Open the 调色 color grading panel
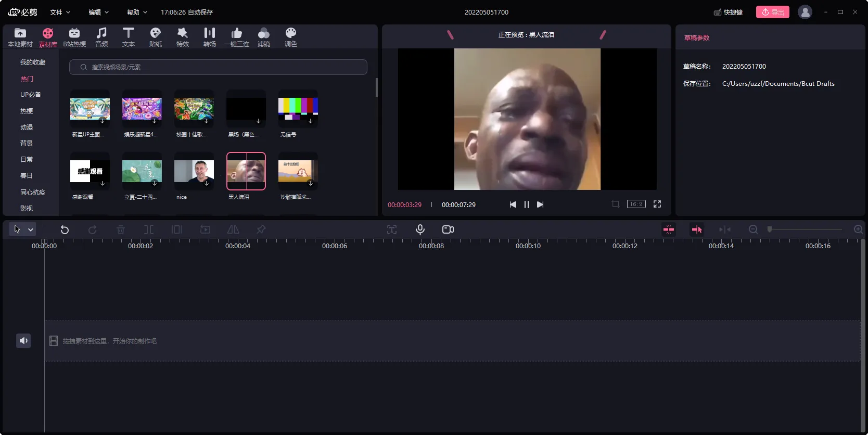This screenshot has width=868, height=435. coord(290,37)
